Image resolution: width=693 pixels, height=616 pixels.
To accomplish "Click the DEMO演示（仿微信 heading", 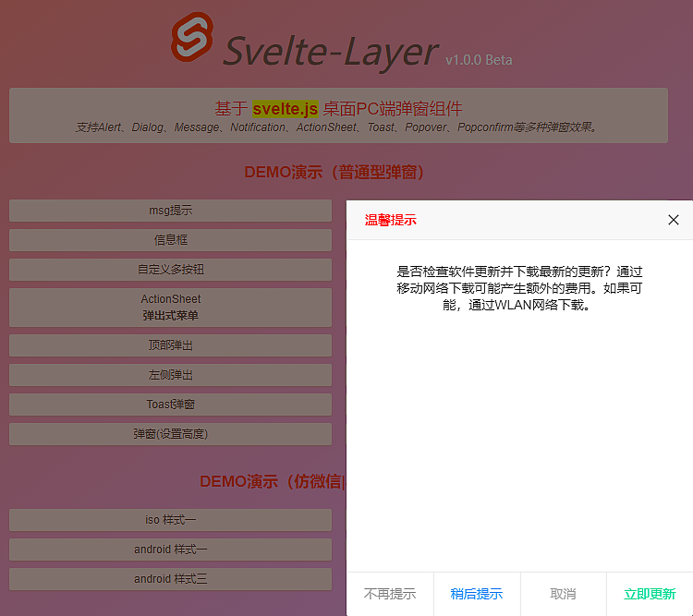I will (x=273, y=481).
